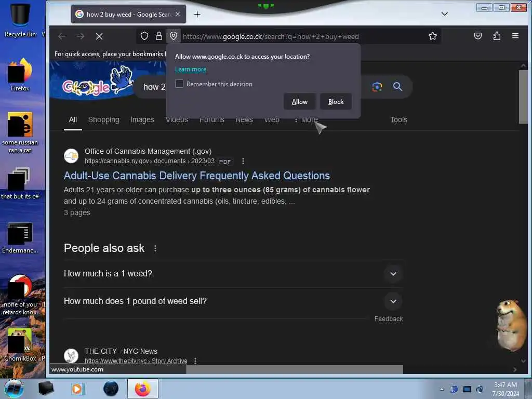Open the Endermanc... desktop icon
This screenshot has width=532, height=399.
click(20, 237)
